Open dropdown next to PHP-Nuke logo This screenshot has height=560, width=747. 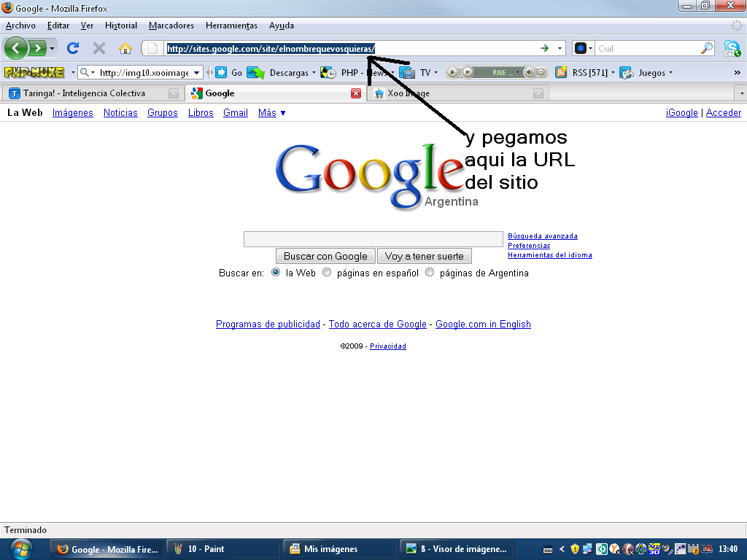click(73, 72)
